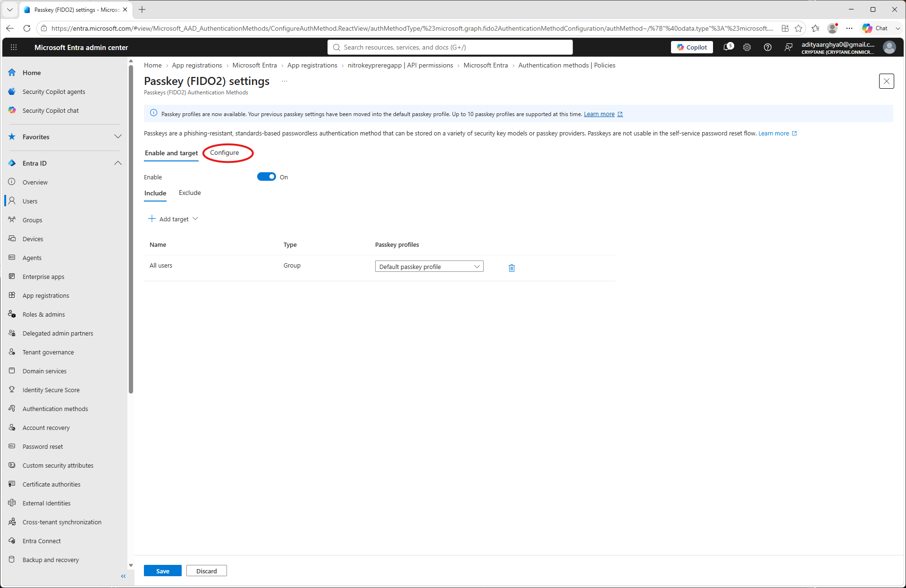Open the Home icon in sidebar
906x588 pixels.
[x=12, y=73]
